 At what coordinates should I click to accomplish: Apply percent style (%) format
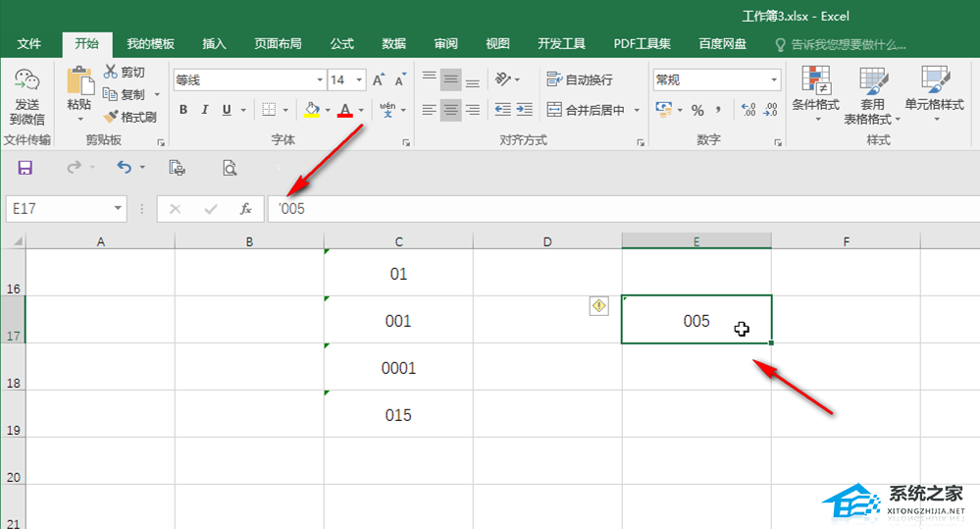pyautogui.click(x=697, y=110)
